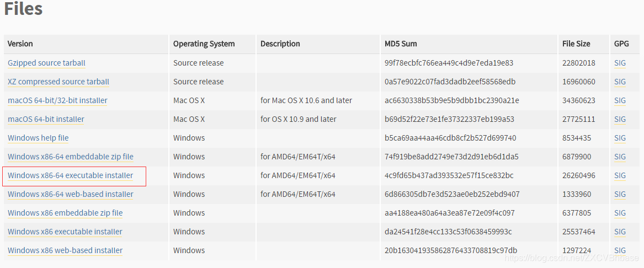Select MD5 sum b69d52f22e73e1fe37322337eb199a53
644x268 pixels.
(x=449, y=120)
